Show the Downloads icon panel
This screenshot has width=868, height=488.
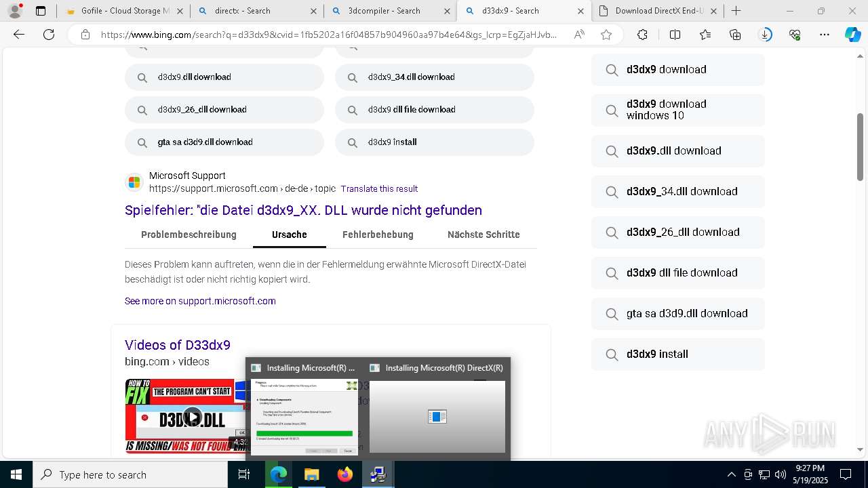point(765,35)
